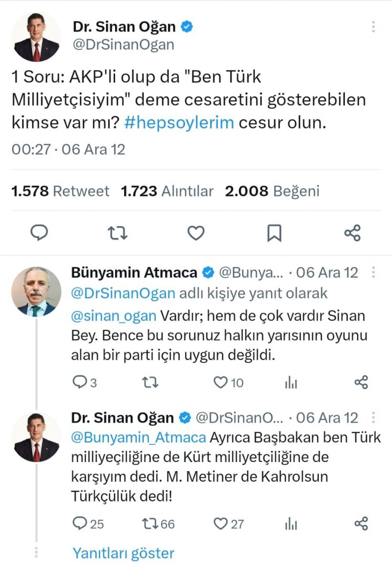Reply to the main Sinan Oğan tweet
Viewport: 392px width, 571px height.
click(40, 233)
